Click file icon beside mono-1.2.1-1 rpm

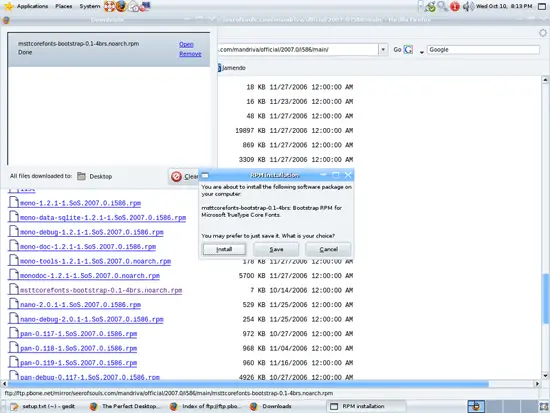[x=13, y=202]
